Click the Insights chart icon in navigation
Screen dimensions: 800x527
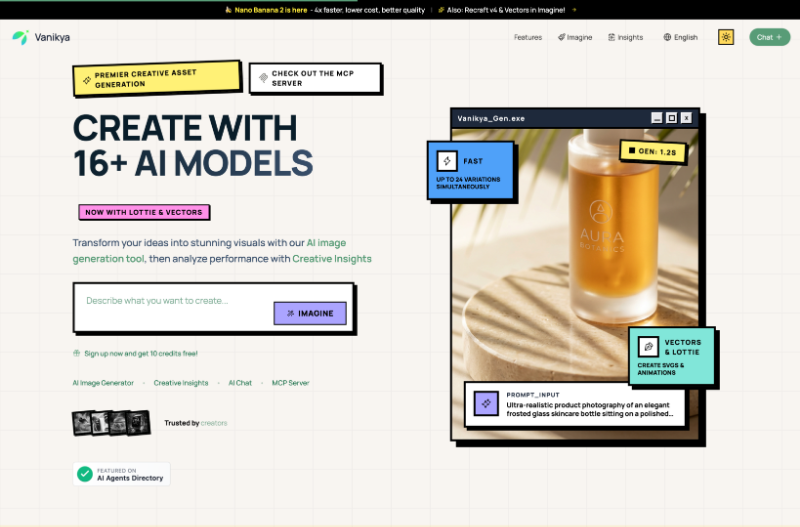[x=611, y=37]
